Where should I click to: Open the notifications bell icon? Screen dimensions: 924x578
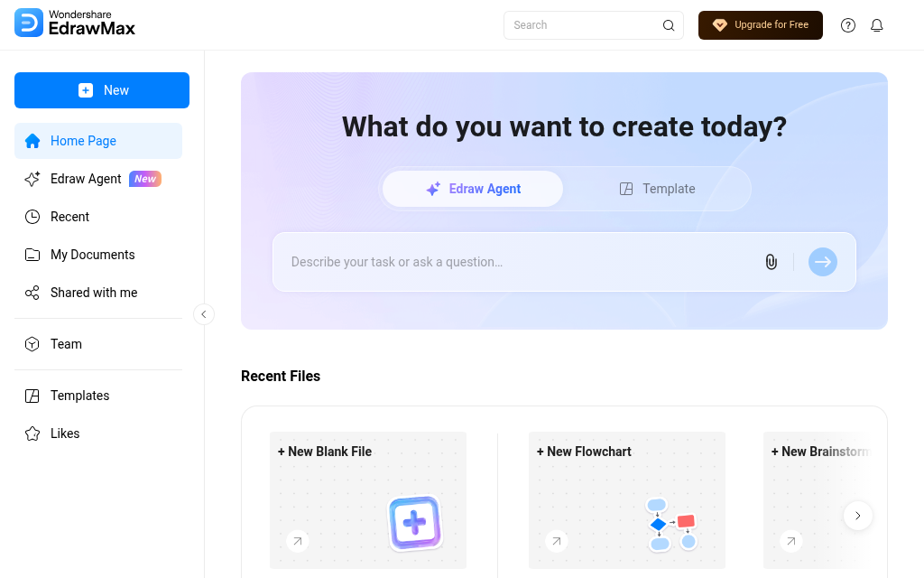point(877,25)
